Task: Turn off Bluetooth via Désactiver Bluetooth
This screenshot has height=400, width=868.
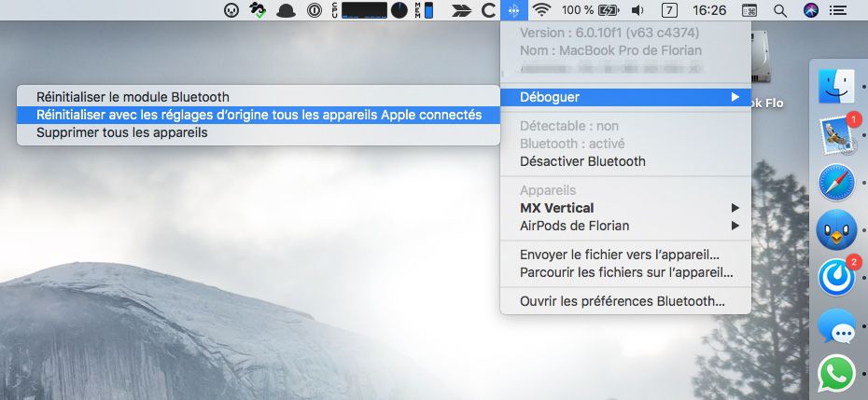Action: point(582,161)
